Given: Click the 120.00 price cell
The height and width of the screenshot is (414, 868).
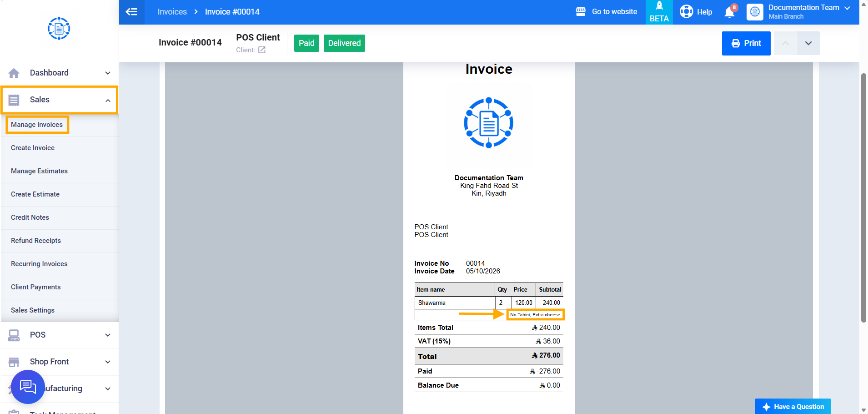Looking at the screenshot, I should (x=524, y=303).
